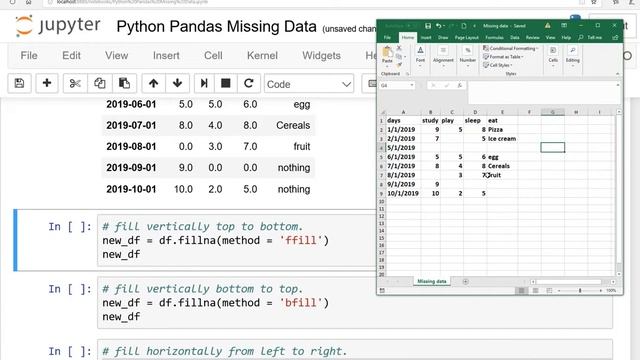
Task: Click the Select All corner in Excel's grid
Action: (x=382, y=112)
